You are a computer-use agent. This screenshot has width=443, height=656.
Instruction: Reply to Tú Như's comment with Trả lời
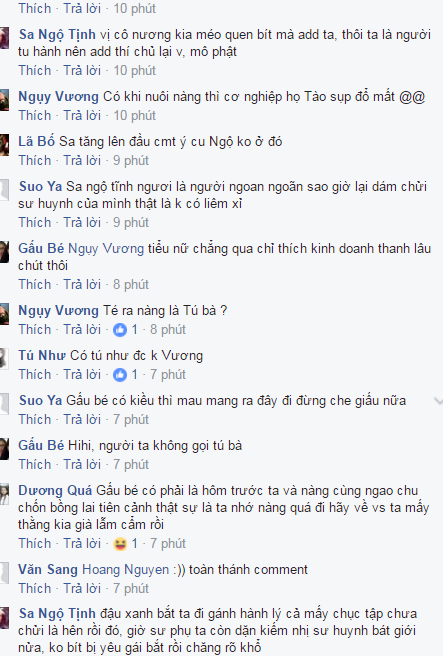[82, 374]
